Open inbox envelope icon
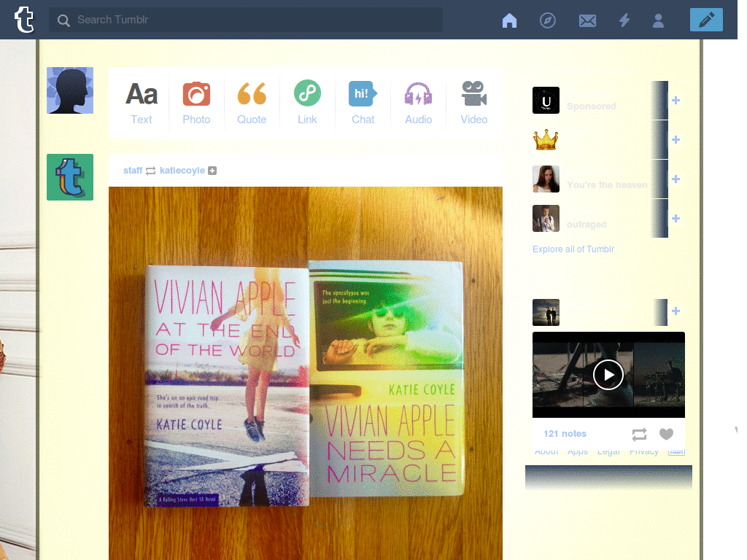 tap(587, 20)
